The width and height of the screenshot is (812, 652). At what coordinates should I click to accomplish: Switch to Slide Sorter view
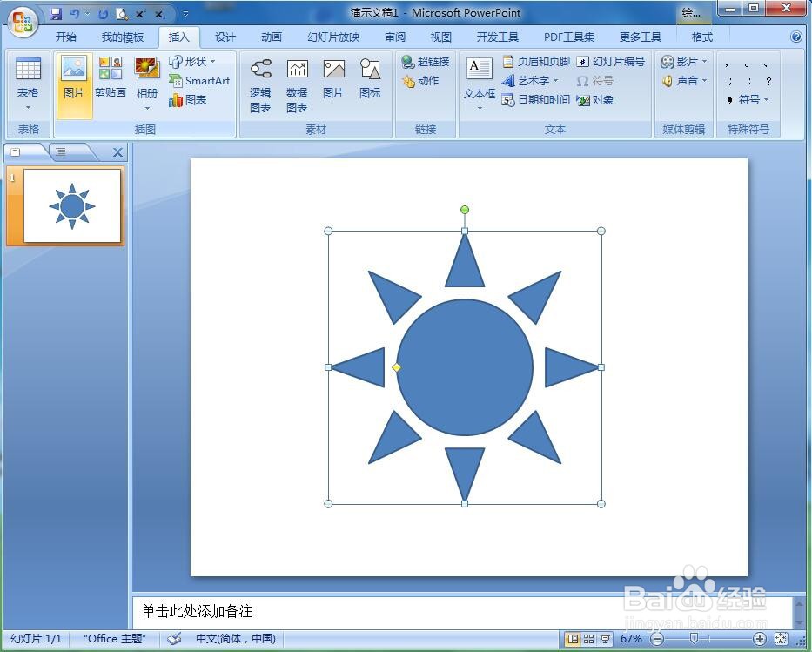(x=589, y=639)
